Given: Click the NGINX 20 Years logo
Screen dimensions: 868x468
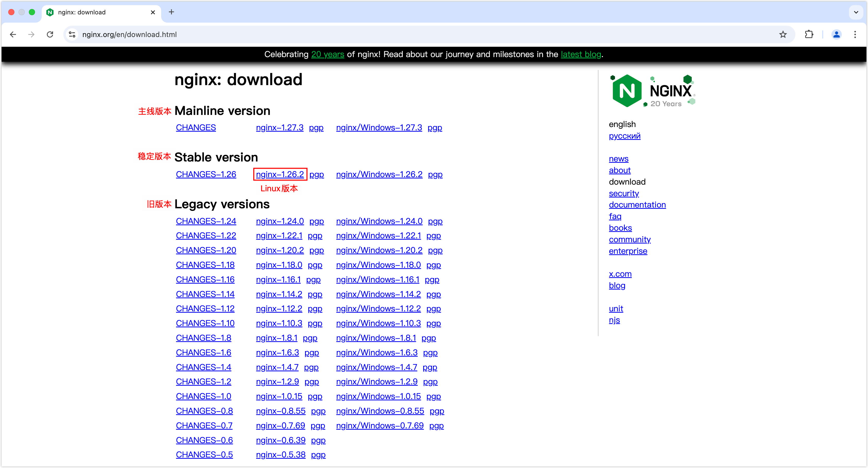Looking at the screenshot, I should point(652,90).
